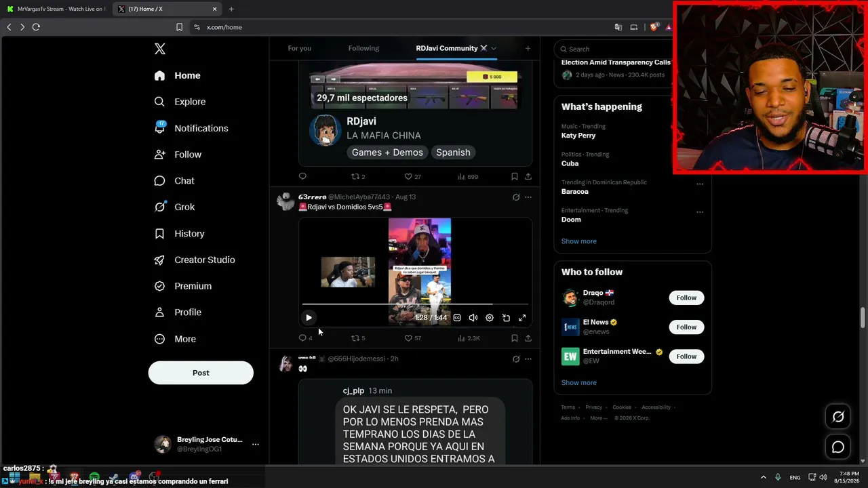Add a new timeline tab with plus
The image size is (868, 488).
(528, 48)
